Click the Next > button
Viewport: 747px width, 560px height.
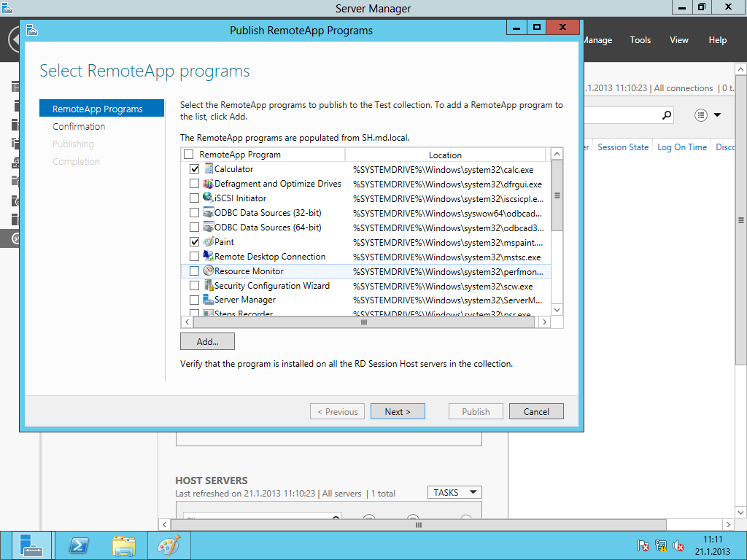pyautogui.click(x=398, y=411)
